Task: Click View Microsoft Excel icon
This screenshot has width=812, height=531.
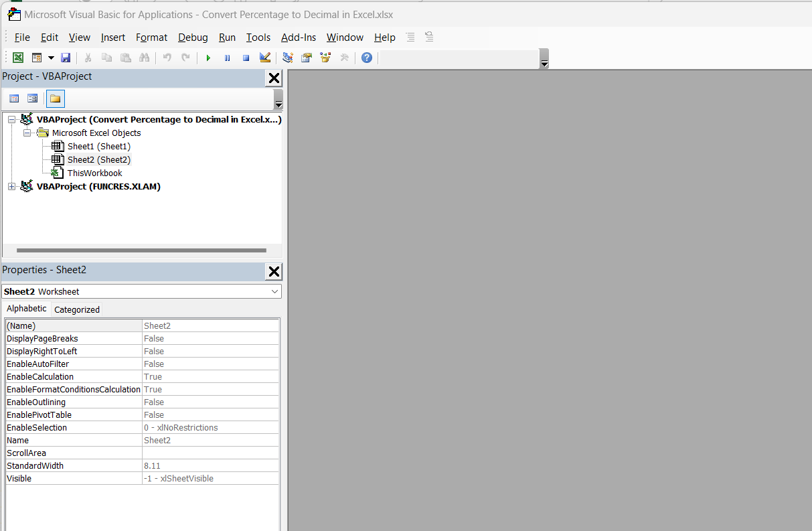Action: tap(18, 58)
